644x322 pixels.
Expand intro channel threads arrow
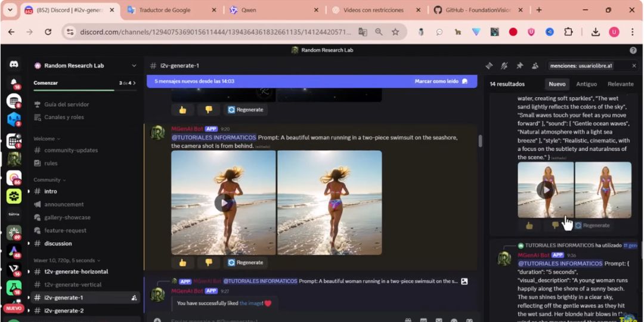[29, 191]
